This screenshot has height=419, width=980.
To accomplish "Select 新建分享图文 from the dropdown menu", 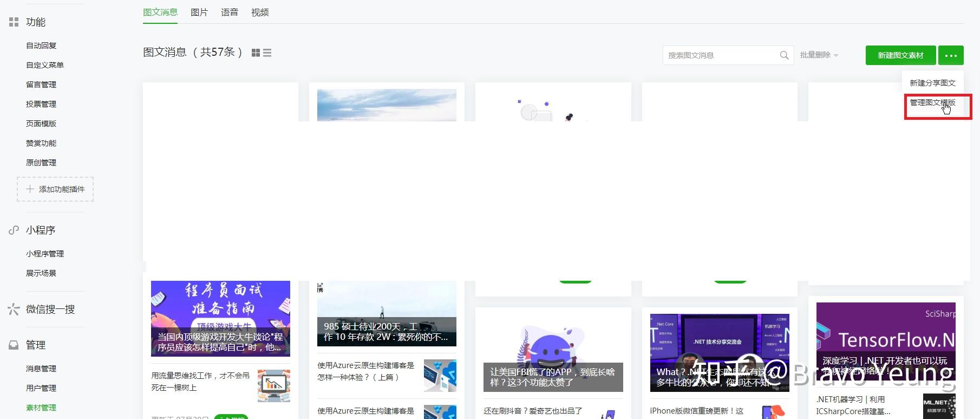I will point(932,83).
